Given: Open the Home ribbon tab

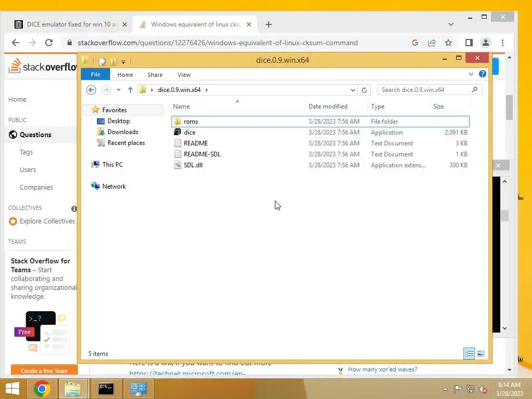Looking at the screenshot, I should coord(125,75).
